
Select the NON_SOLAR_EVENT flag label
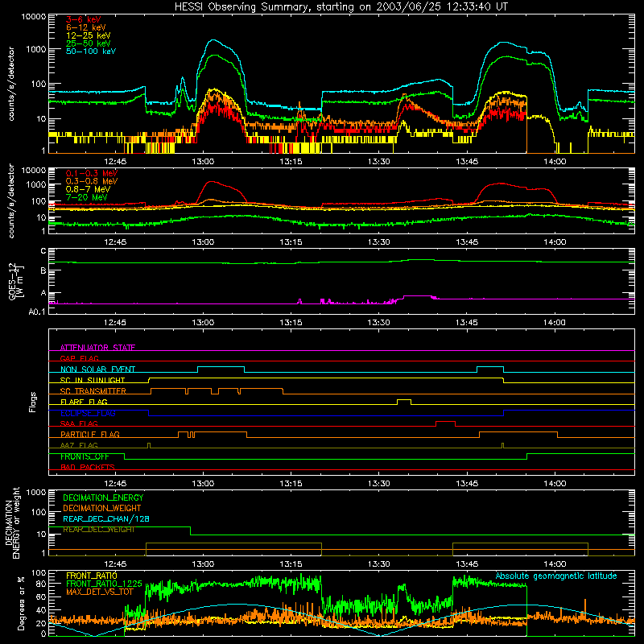tap(97, 369)
